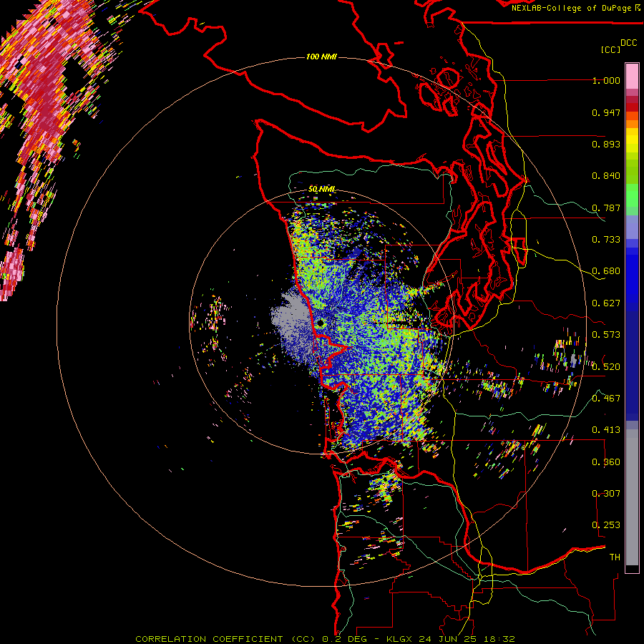Click the KLGX radar site center dot
Image resolution: width=644 pixels, height=644 pixels.
321,323
